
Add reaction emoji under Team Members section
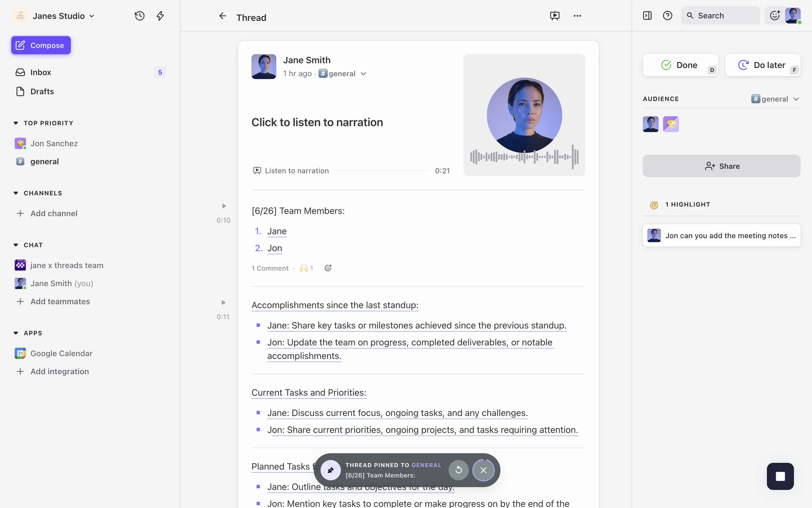point(328,268)
